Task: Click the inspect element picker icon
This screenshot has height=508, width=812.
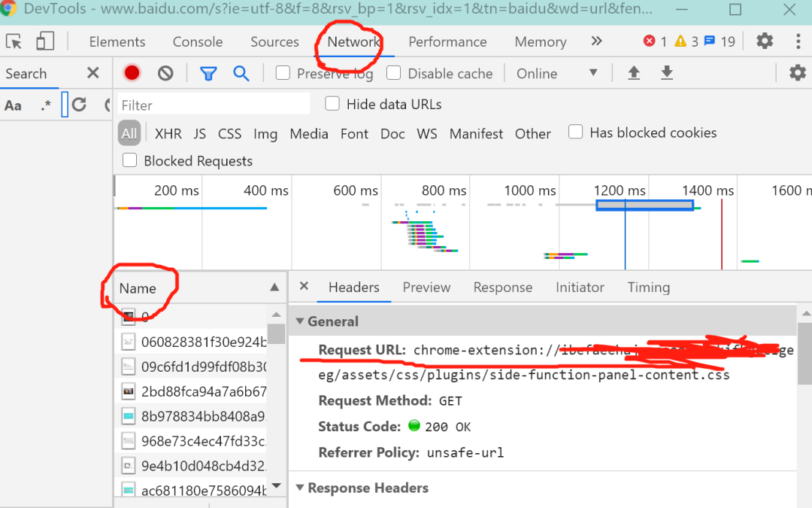Action: click(14, 41)
